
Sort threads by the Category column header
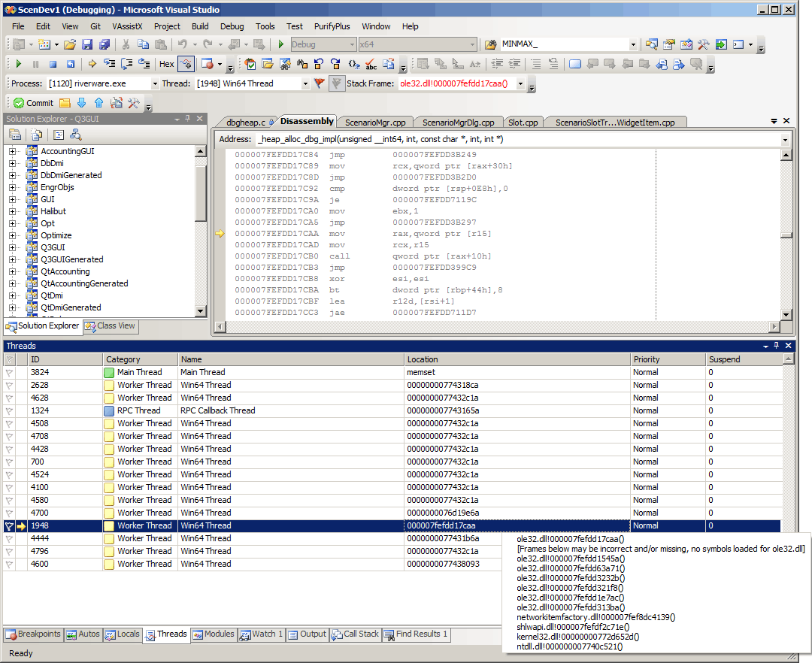[x=141, y=360]
